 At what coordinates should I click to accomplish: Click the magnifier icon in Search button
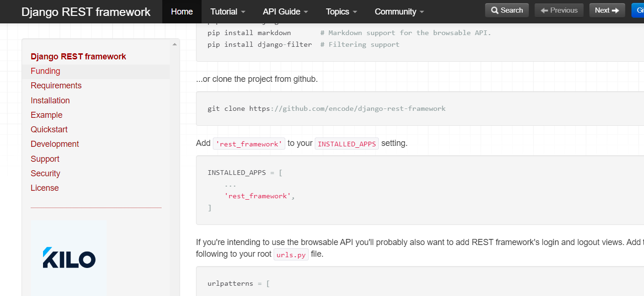[x=495, y=10]
